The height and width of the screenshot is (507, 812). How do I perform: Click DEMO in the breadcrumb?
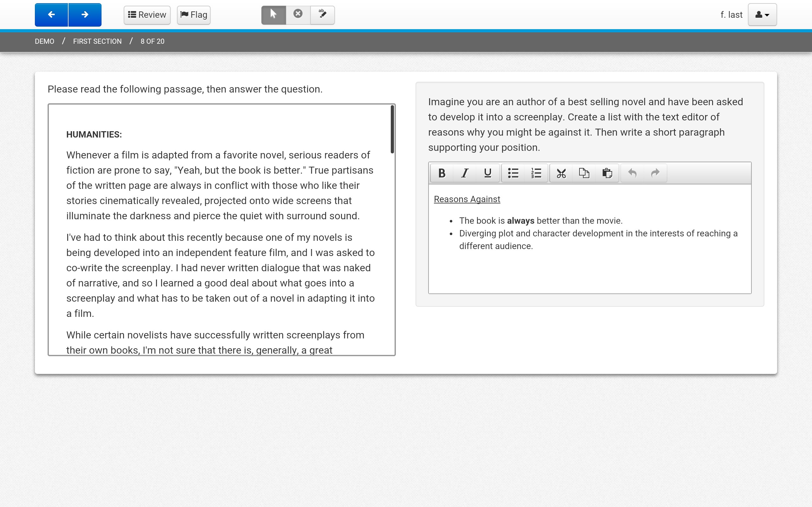click(x=44, y=41)
